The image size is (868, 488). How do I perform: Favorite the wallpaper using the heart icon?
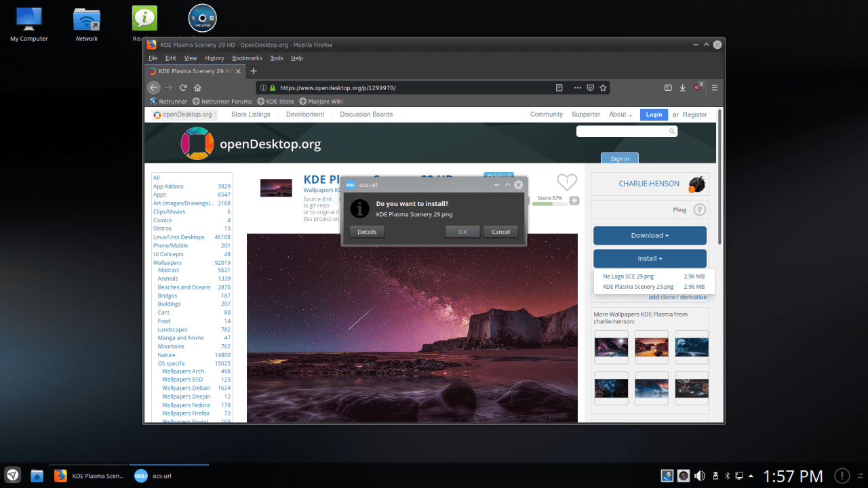coord(567,182)
